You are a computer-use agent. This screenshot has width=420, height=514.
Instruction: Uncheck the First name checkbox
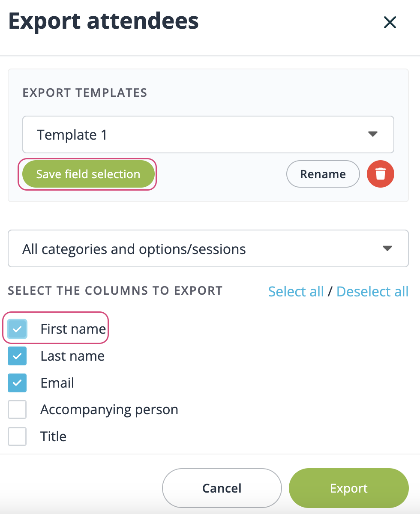17,329
